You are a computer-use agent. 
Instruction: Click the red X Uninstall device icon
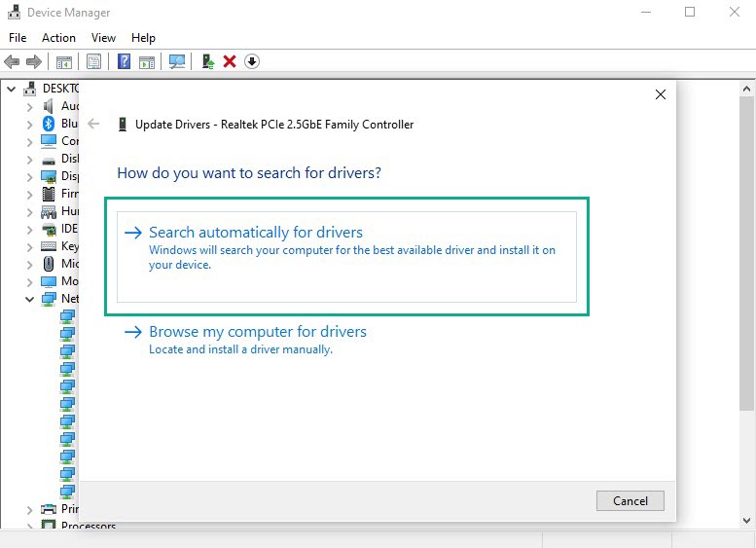pos(230,61)
